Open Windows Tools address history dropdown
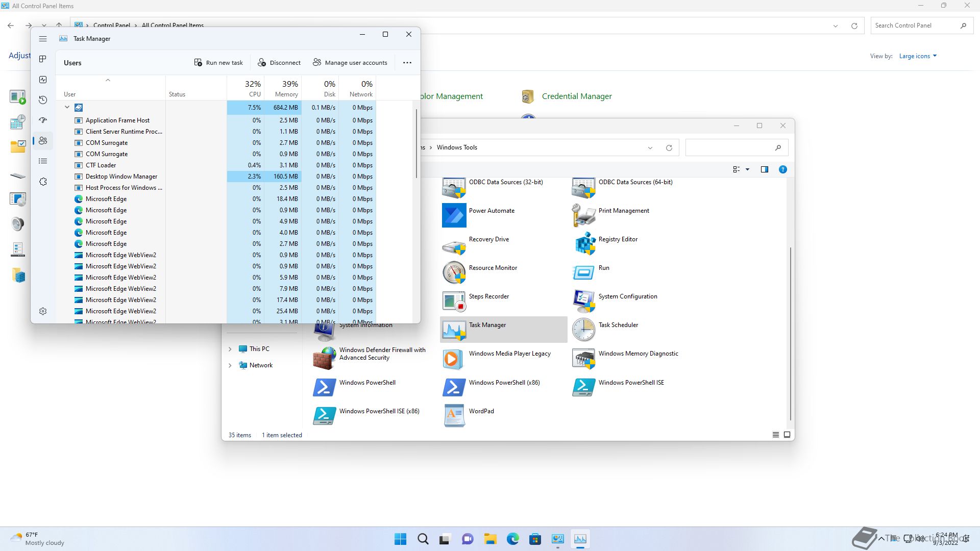The width and height of the screenshot is (980, 551). pos(650,148)
